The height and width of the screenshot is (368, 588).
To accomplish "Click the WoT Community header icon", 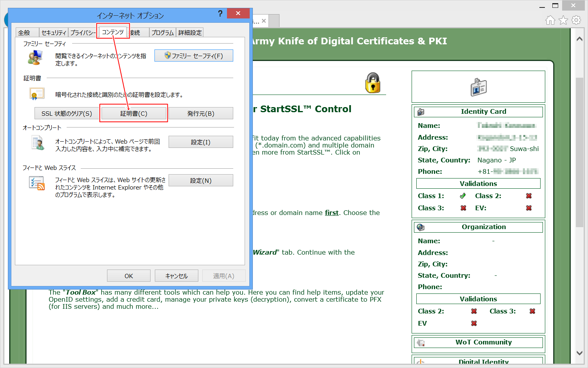I will coord(421,342).
